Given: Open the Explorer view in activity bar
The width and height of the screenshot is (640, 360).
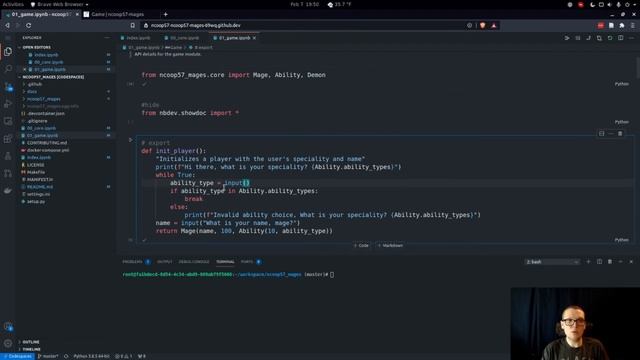Looking at the screenshot, I should click(8, 51).
